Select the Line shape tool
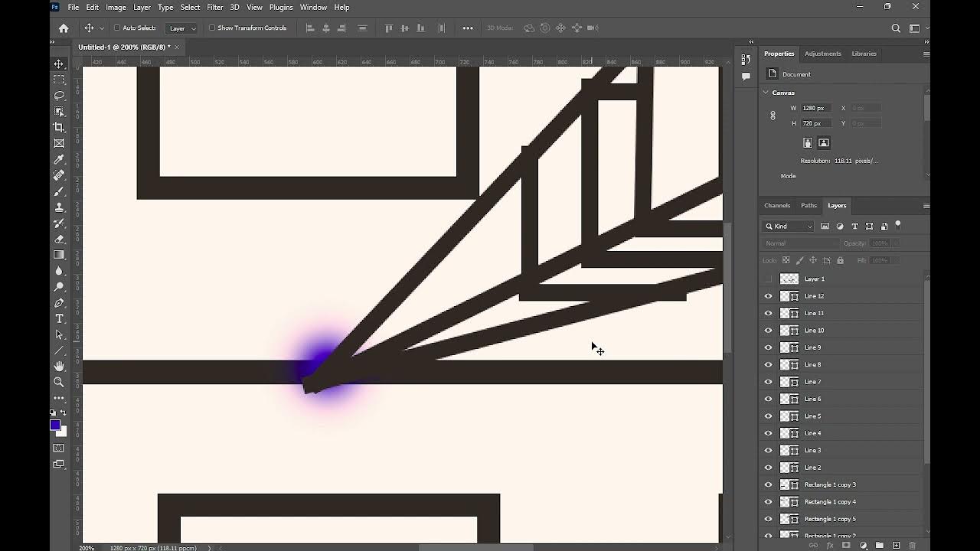Screen dimensions: 980x551 tap(59, 350)
